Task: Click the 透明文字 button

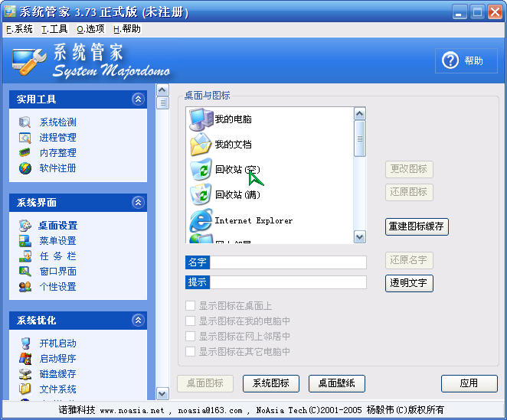Action: pyautogui.click(x=409, y=283)
